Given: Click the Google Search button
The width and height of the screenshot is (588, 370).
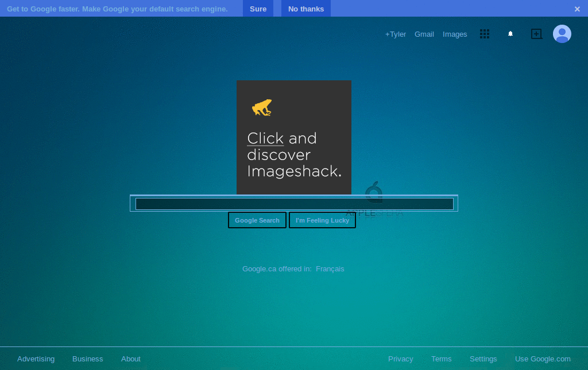Looking at the screenshot, I should tap(257, 220).
